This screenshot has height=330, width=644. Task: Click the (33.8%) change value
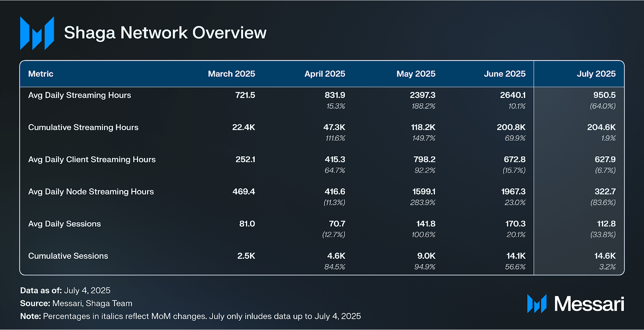tap(603, 235)
